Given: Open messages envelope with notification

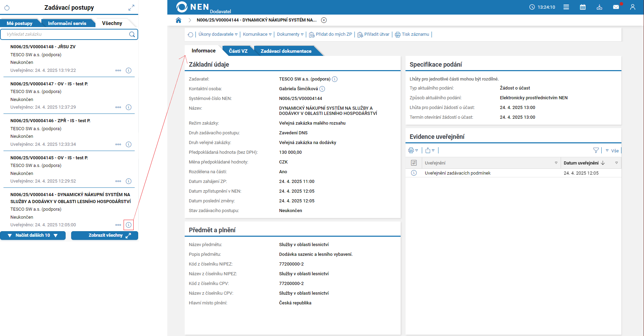Looking at the screenshot, I should (616, 7).
